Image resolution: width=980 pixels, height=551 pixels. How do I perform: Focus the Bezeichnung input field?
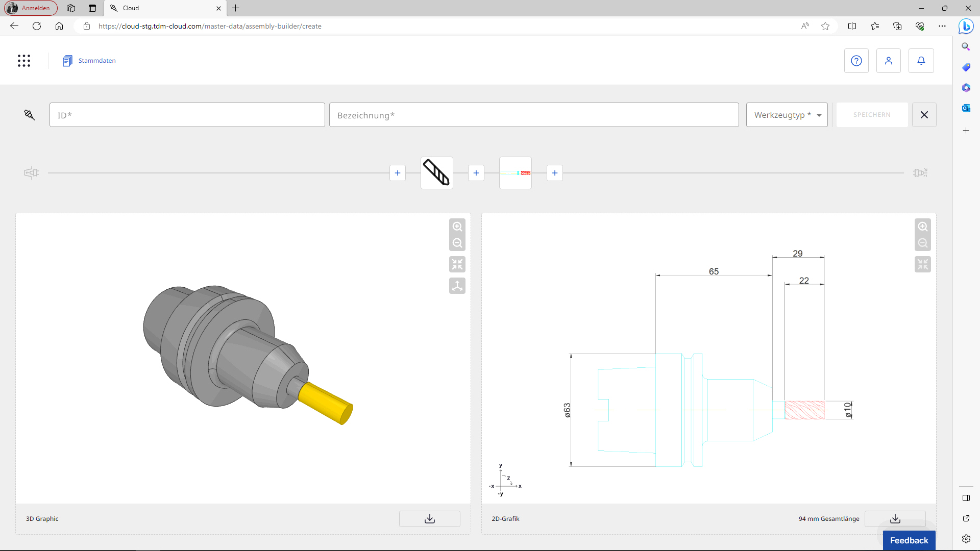pos(534,115)
